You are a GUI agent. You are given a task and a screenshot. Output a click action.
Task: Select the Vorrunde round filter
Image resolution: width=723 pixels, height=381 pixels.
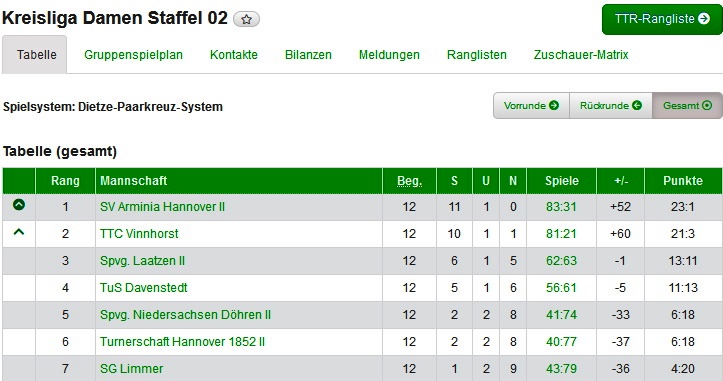click(x=531, y=106)
